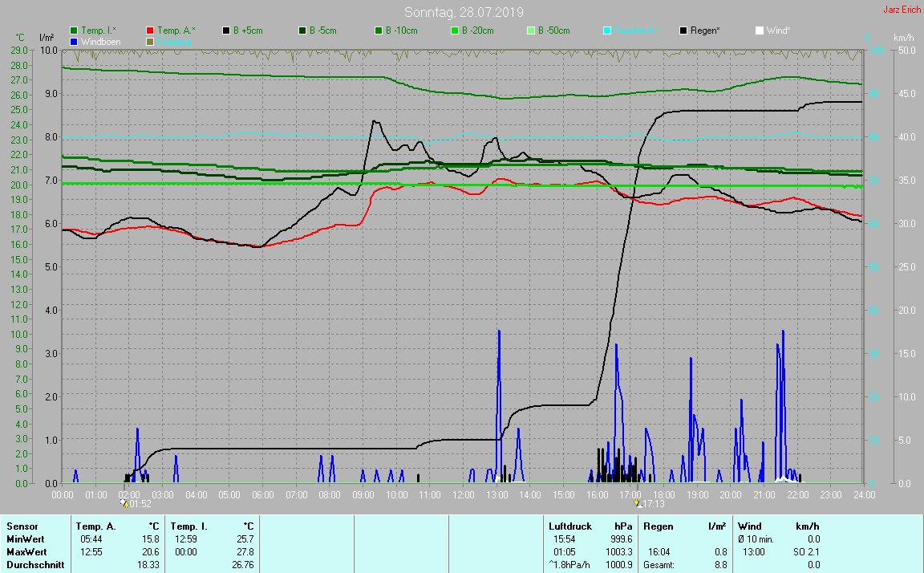Select the Luftdruck column header
Screen dimensions: 924x573
pos(570,526)
